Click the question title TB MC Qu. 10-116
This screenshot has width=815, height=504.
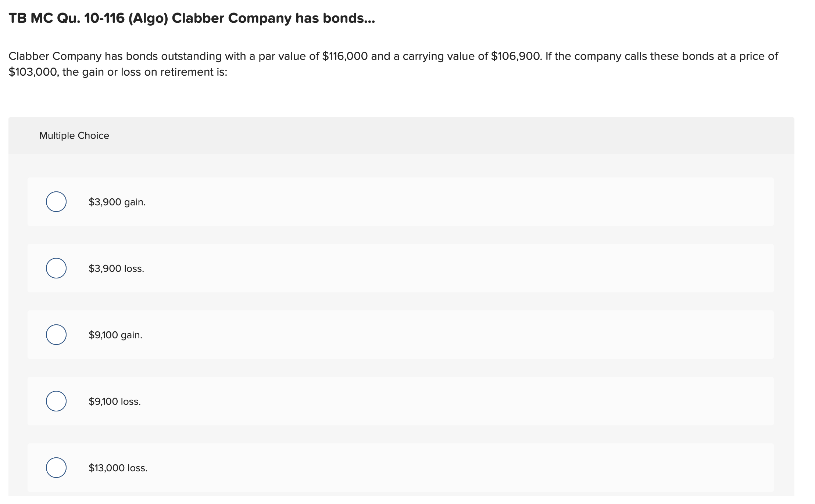click(x=190, y=18)
